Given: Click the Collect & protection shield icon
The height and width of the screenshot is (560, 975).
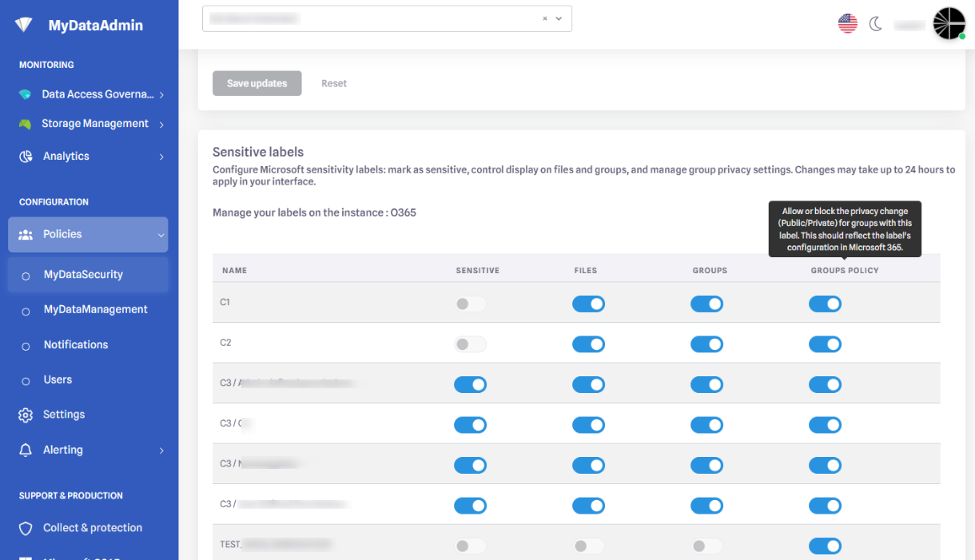Looking at the screenshot, I should tap(26, 528).
